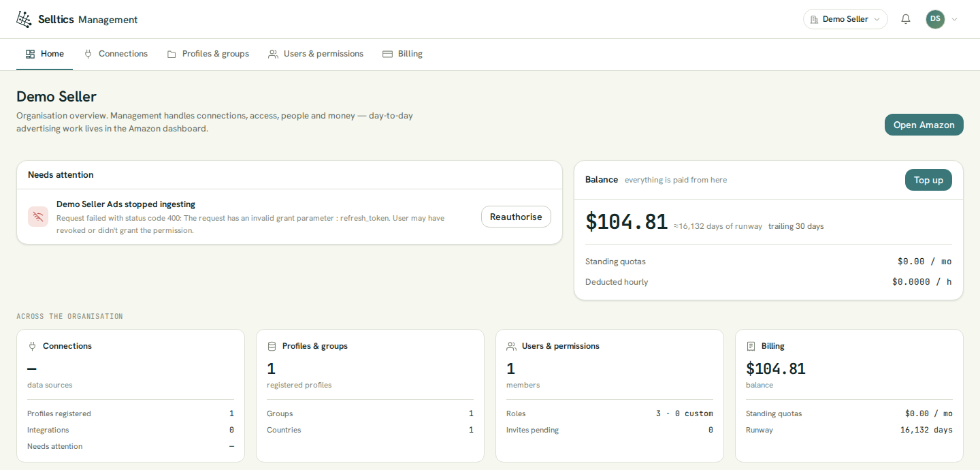Open the Billing summary card title
This screenshot has height=470, width=980.
click(x=772, y=346)
